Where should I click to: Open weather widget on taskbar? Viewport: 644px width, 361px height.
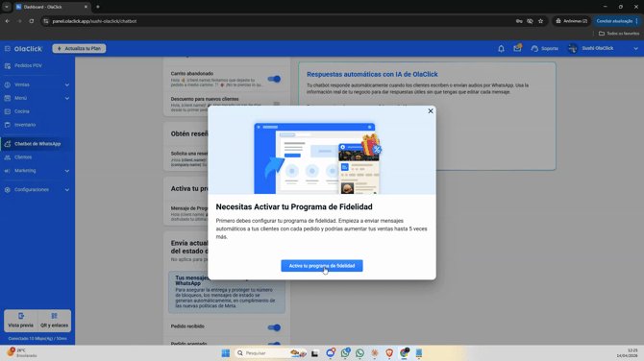click(x=22, y=352)
